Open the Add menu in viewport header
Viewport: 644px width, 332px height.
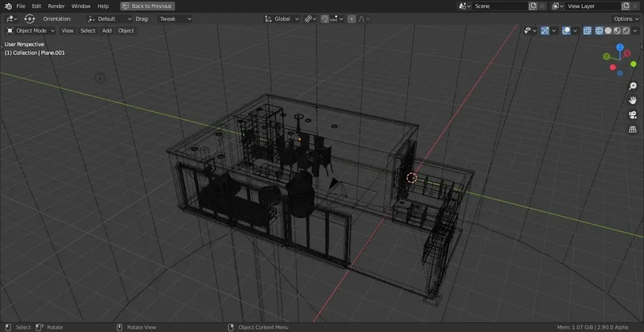(x=107, y=31)
